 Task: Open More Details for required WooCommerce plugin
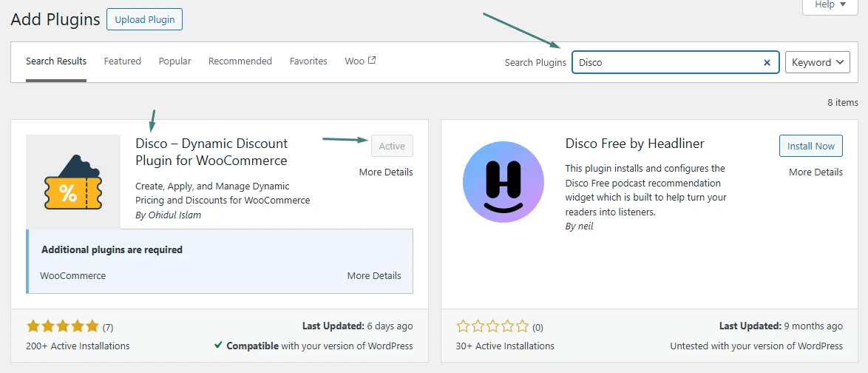tap(374, 275)
